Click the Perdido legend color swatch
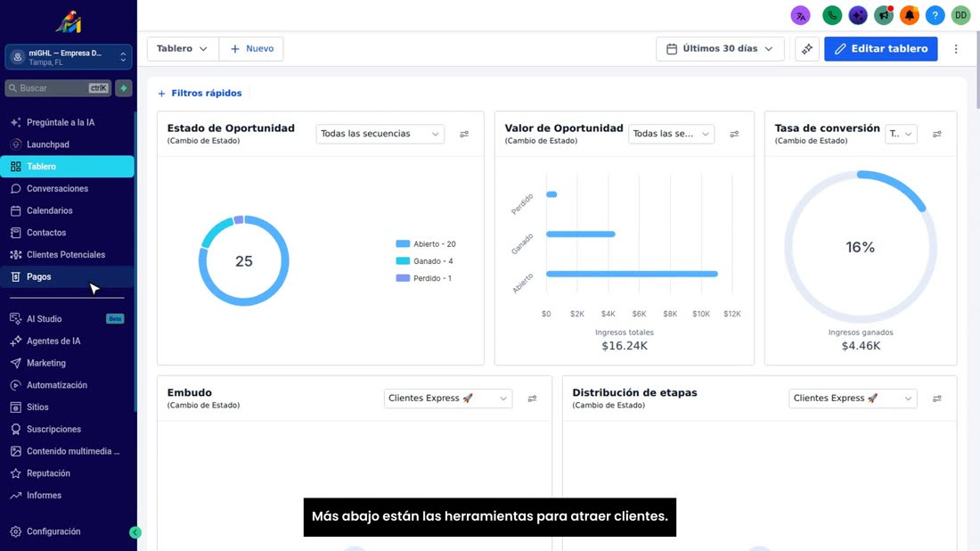This screenshot has width=980, height=551. point(403,278)
